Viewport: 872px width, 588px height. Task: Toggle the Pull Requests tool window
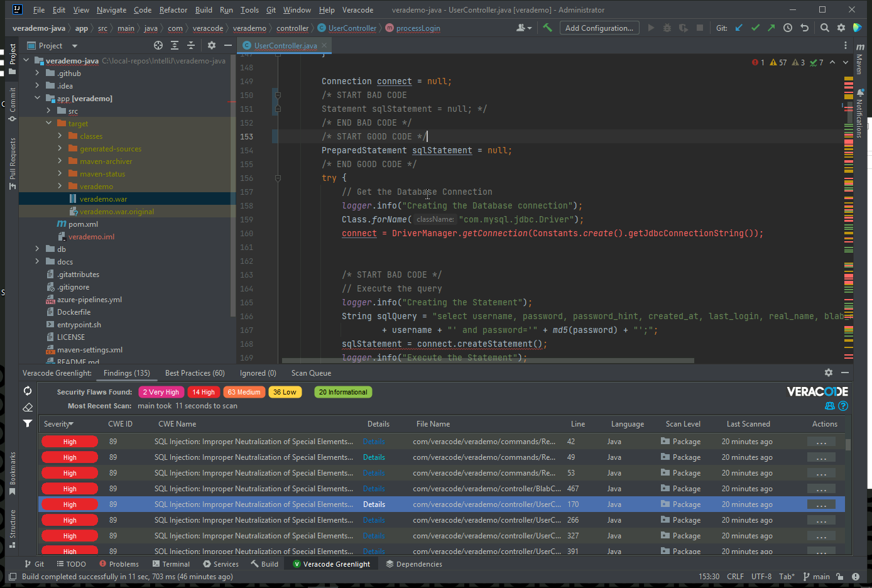pos(12,163)
